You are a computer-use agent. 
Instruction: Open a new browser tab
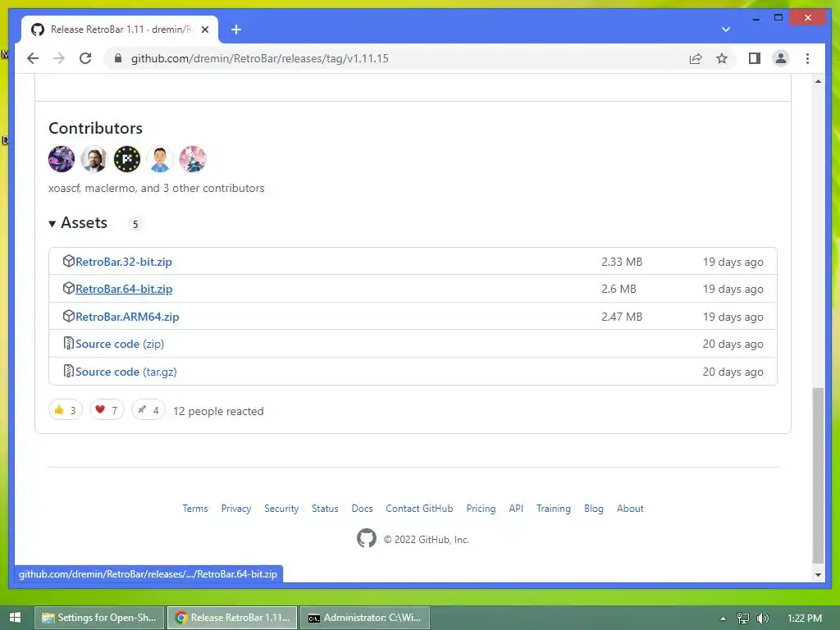235,30
